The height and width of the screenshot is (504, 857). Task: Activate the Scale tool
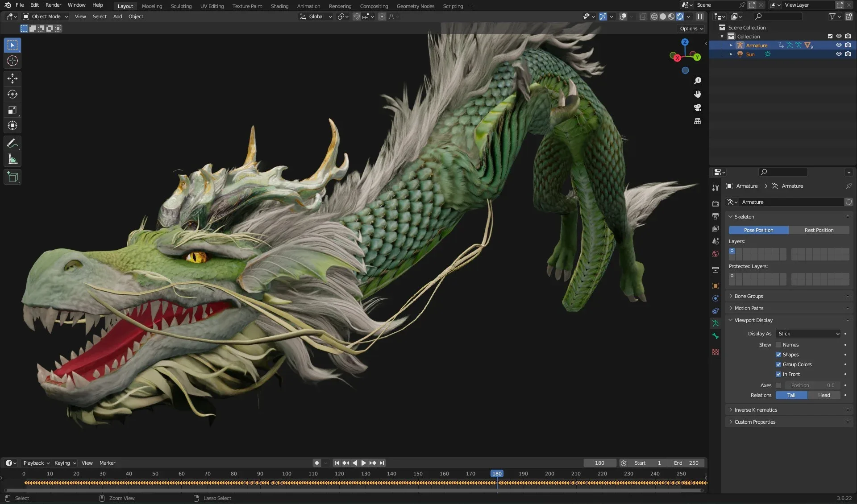coord(12,110)
